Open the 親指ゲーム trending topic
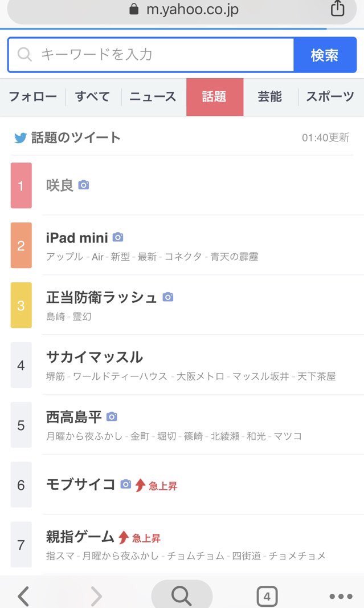 pos(80,537)
